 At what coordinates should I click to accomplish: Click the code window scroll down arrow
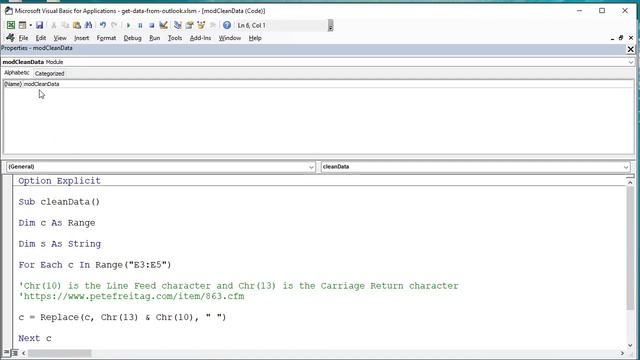click(630, 345)
